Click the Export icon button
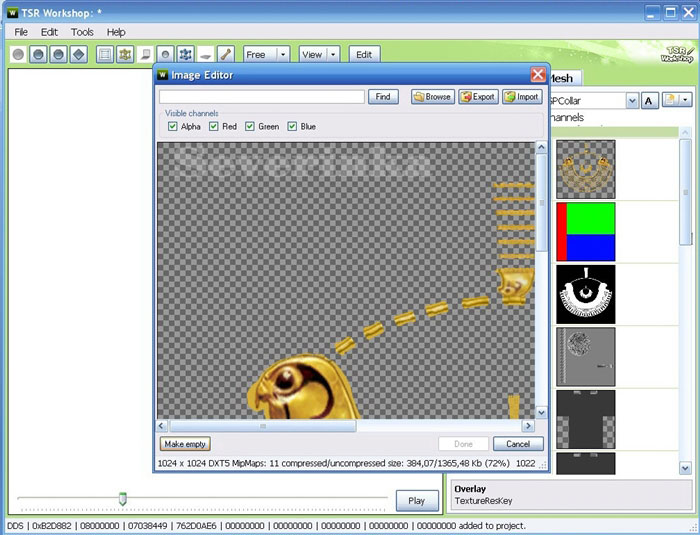Screen dimensions: 700x535 pyautogui.click(x=478, y=97)
